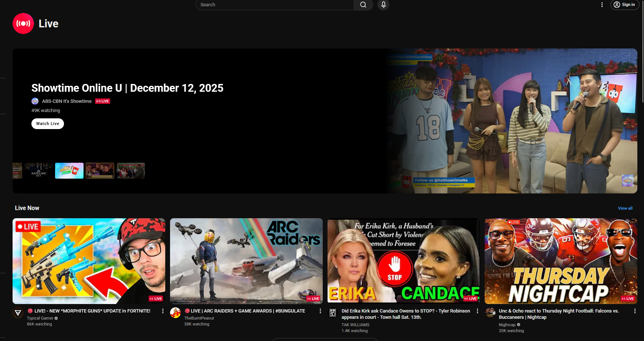Open more options for the ARC Raiders stream
Screen dimensions: 644x341
point(320,311)
